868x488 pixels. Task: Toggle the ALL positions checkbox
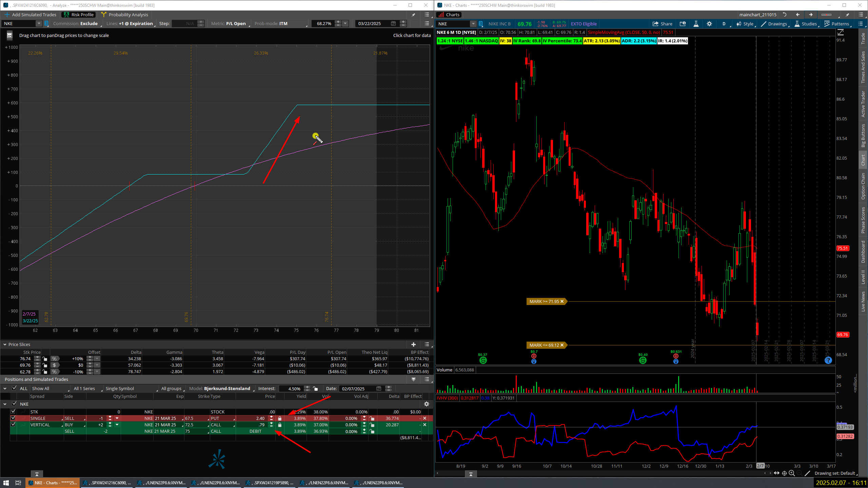tap(14, 388)
